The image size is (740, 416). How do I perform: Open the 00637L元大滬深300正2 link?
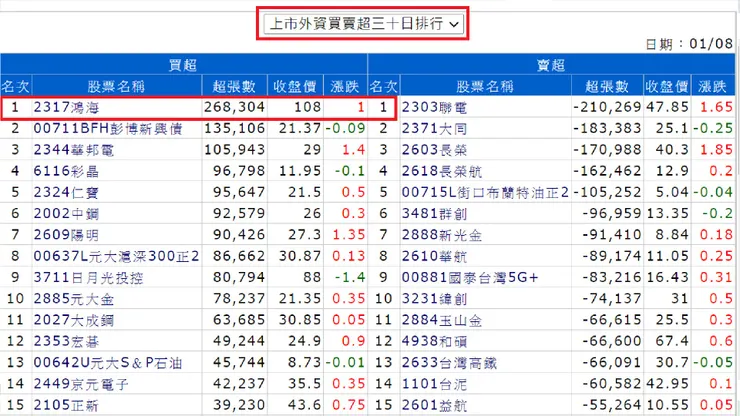coord(116,256)
